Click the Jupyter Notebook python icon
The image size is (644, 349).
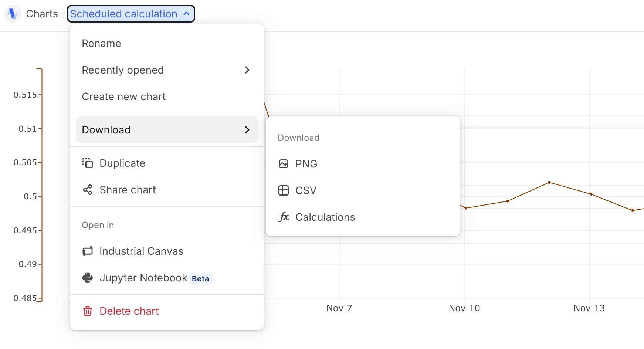(88, 278)
